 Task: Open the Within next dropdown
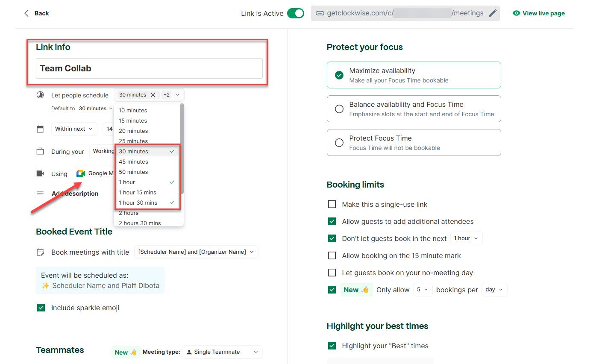[74, 129]
